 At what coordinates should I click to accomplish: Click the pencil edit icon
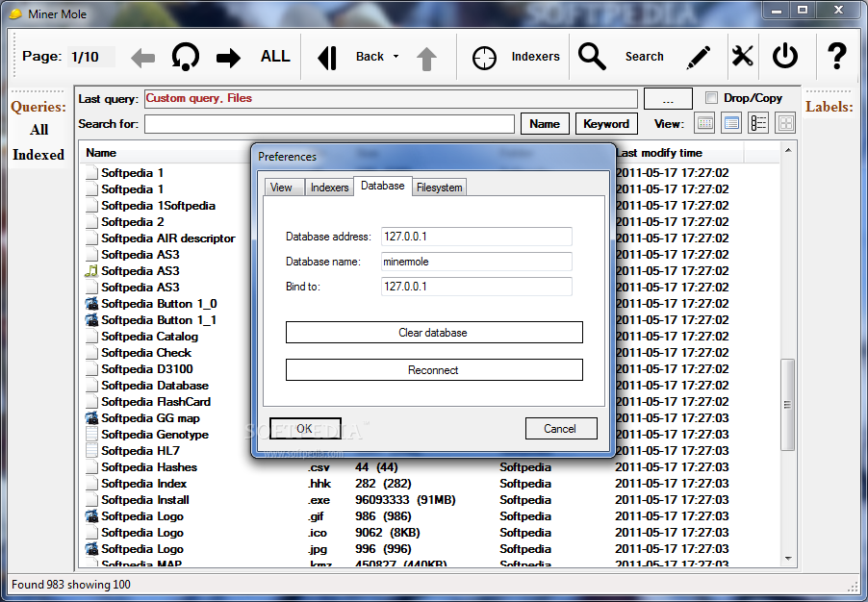tap(699, 57)
